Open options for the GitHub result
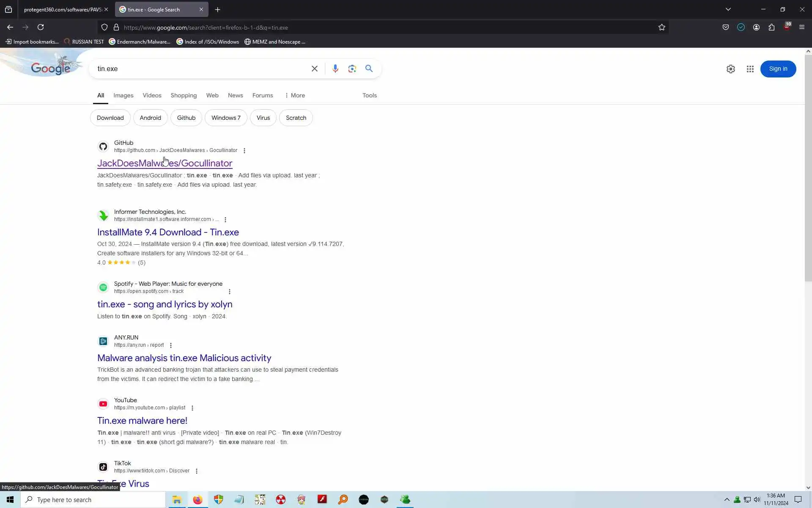This screenshot has width=812, height=508. 244,151
